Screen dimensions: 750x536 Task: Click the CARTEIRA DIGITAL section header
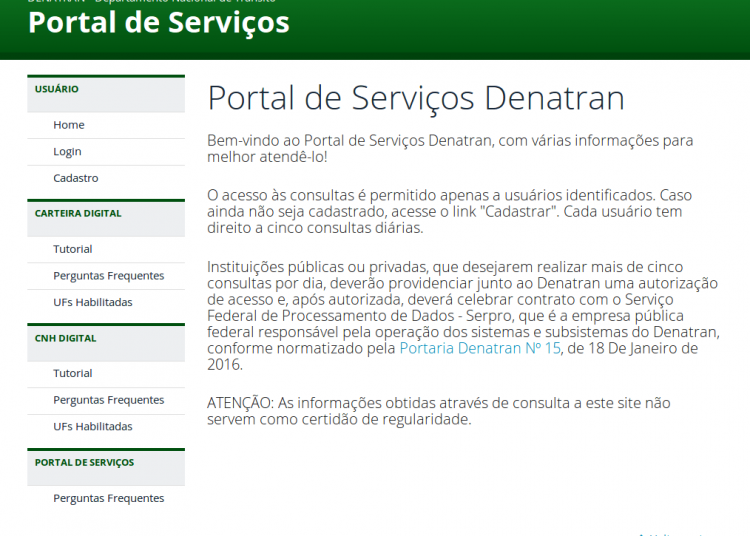click(x=106, y=218)
